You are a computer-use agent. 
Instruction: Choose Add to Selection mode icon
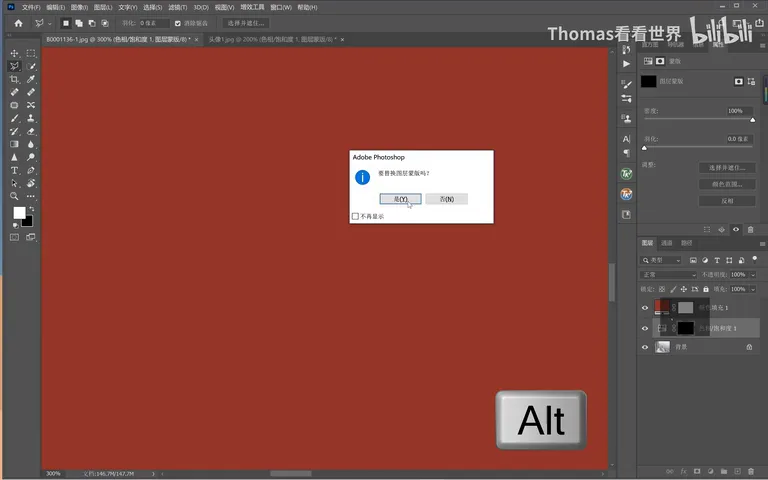(79, 23)
